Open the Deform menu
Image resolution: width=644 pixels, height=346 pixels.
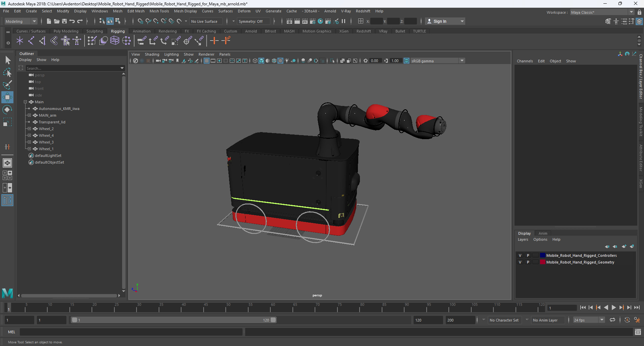pos(244,11)
